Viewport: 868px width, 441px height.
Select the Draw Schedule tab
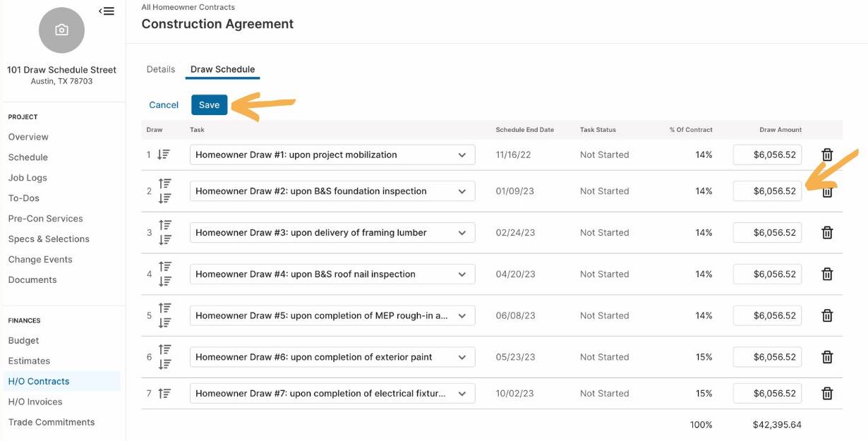point(223,69)
